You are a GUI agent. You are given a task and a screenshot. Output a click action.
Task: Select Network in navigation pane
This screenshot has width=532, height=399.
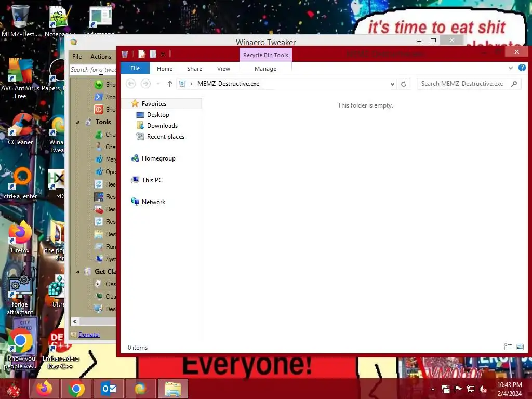tap(153, 202)
